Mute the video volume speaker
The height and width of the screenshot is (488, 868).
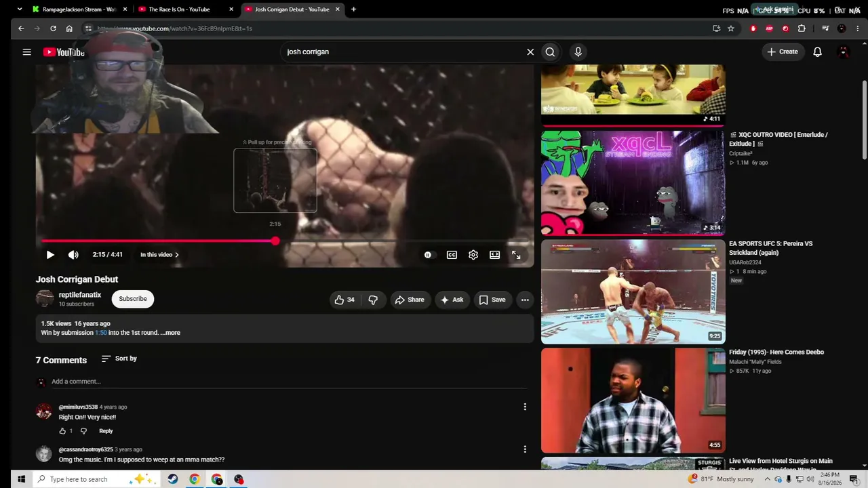[x=73, y=255]
